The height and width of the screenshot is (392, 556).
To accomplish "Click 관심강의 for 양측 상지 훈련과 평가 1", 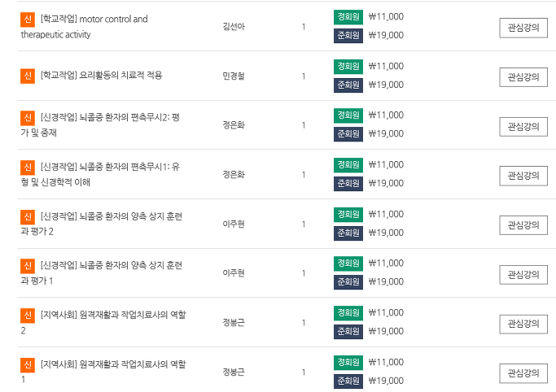I will click(523, 275).
